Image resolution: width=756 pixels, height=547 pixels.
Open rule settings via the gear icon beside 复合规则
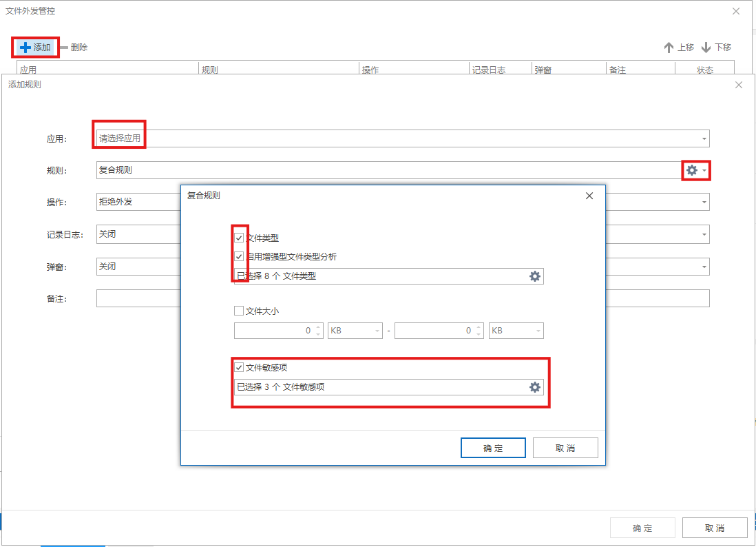click(692, 170)
